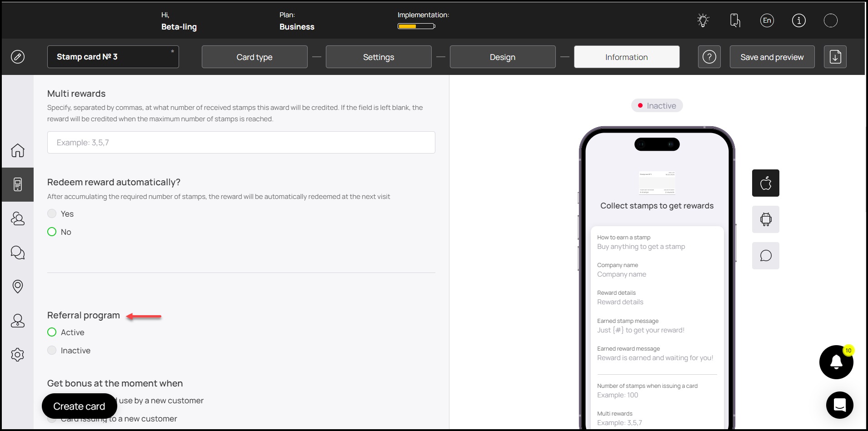This screenshot has width=868, height=431.
Task: Open the support chat widget
Action: pos(840,405)
